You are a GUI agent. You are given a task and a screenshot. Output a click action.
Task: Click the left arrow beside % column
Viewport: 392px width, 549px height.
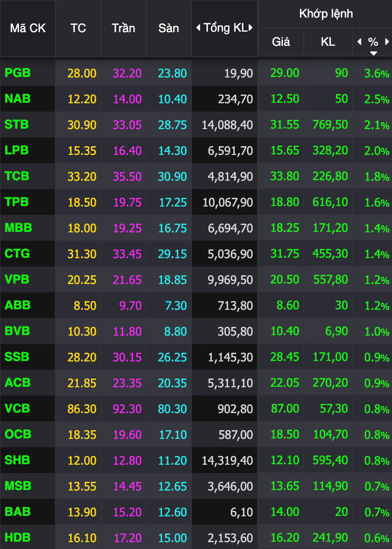point(359,42)
